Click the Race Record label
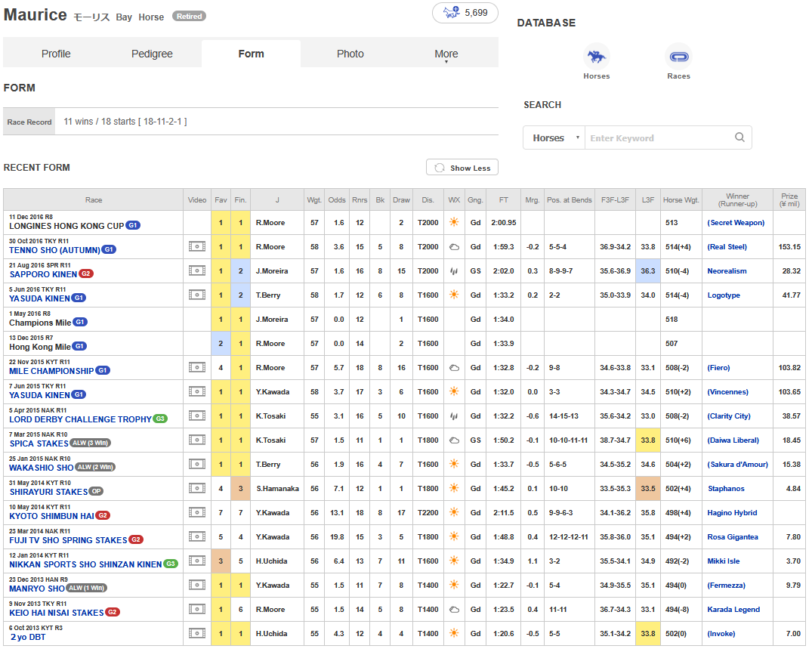This screenshot has width=812, height=652. click(x=29, y=122)
